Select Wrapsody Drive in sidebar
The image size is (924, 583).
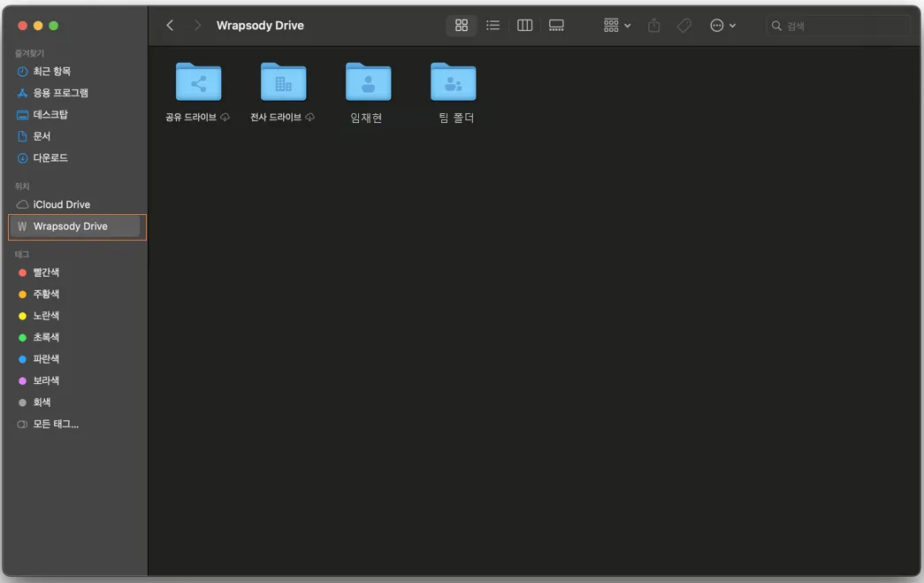[x=75, y=226]
